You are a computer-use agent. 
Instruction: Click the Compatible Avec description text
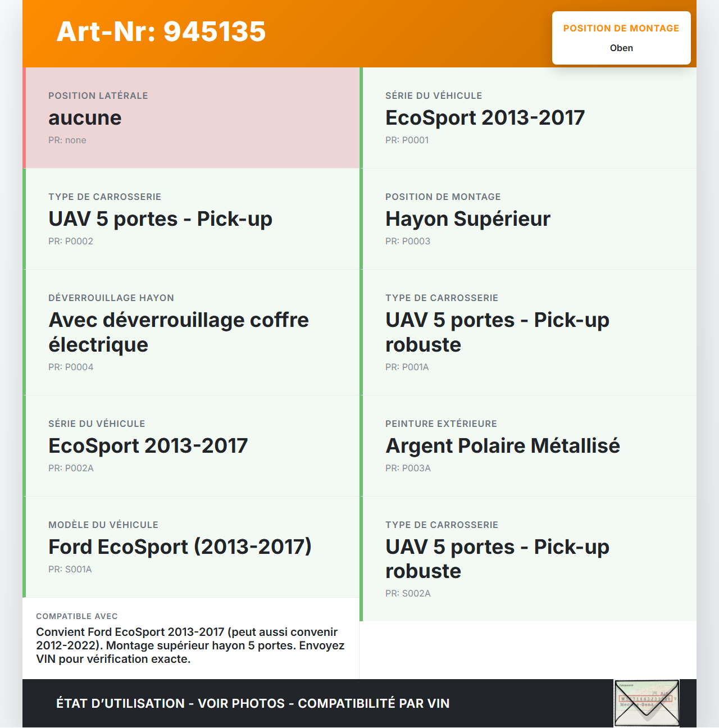tap(190, 645)
